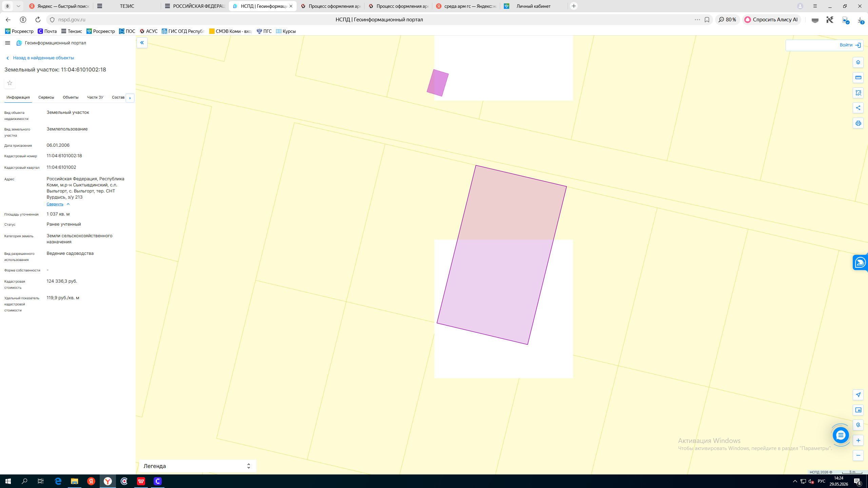868x488 pixels.
Task: Go back in browser history
Action: 8,20
